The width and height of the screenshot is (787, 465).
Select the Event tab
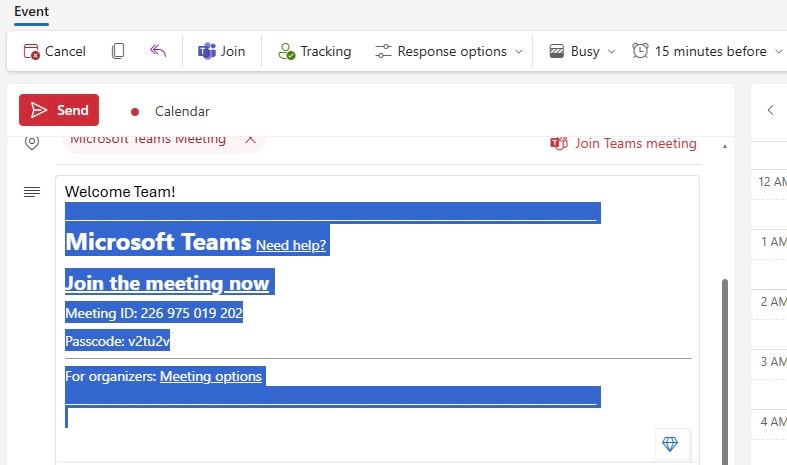[x=31, y=12]
